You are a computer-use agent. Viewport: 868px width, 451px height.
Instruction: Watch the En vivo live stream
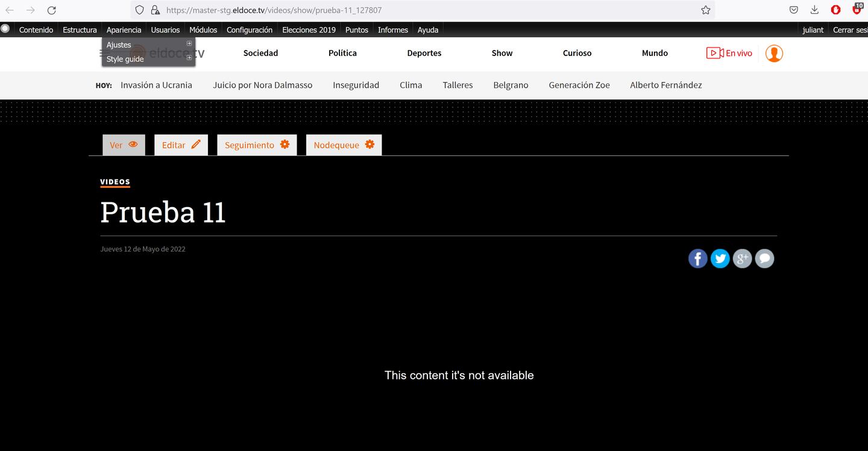pos(729,54)
